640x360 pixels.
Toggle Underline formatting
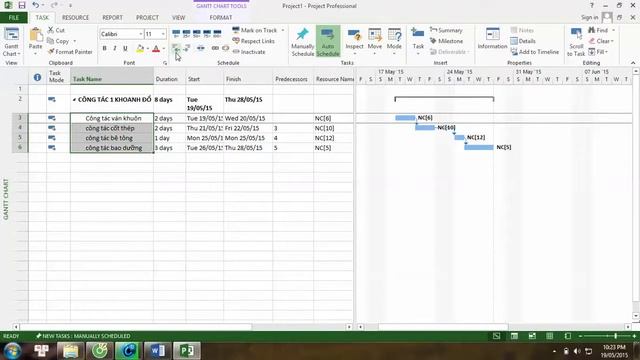pos(125,48)
